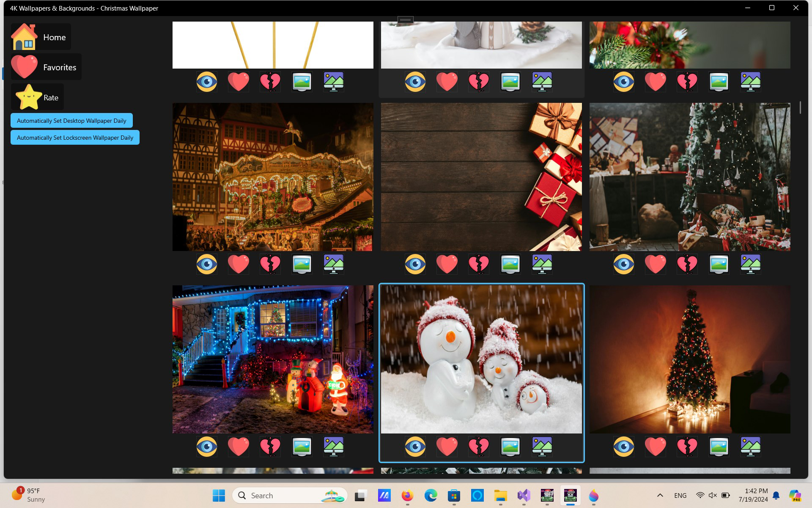Click monitor icon under blue-lit house wallpaper
The width and height of the screenshot is (812, 508).
(x=333, y=447)
